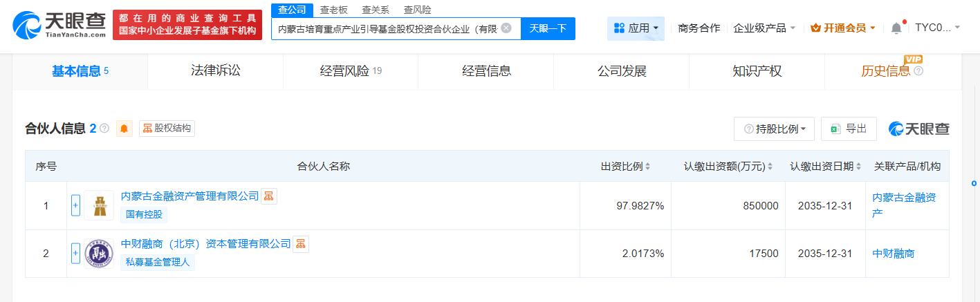Click the 中财融商 company logo thumbnail
The width and height of the screenshot is (980, 302).
(x=99, y=254)
